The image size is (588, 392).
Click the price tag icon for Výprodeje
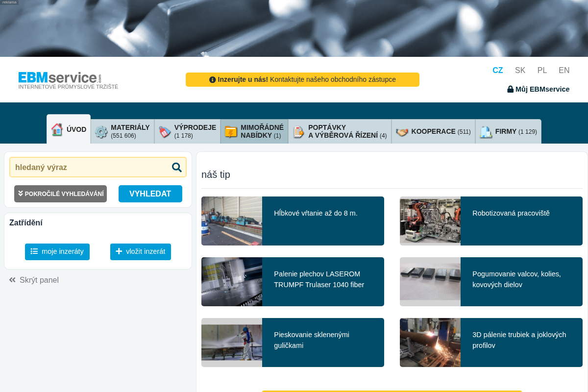[x=165, y=132]
